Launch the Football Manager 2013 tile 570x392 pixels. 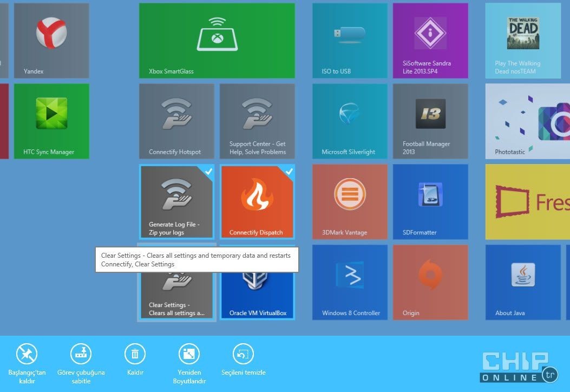coord(430,121)
